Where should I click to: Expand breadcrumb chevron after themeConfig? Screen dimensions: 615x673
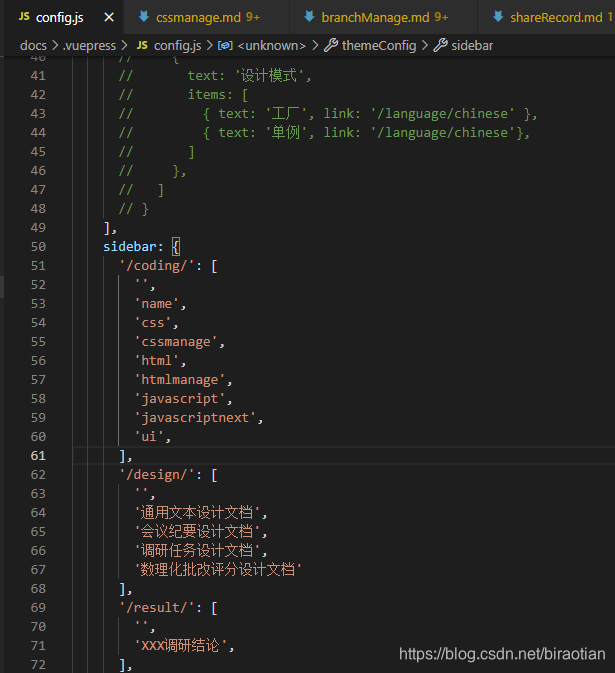pos(424,45)
